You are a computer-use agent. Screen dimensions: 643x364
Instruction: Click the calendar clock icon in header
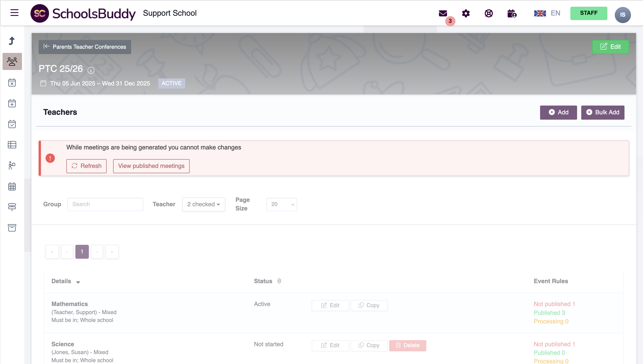[x=512, y=13]
